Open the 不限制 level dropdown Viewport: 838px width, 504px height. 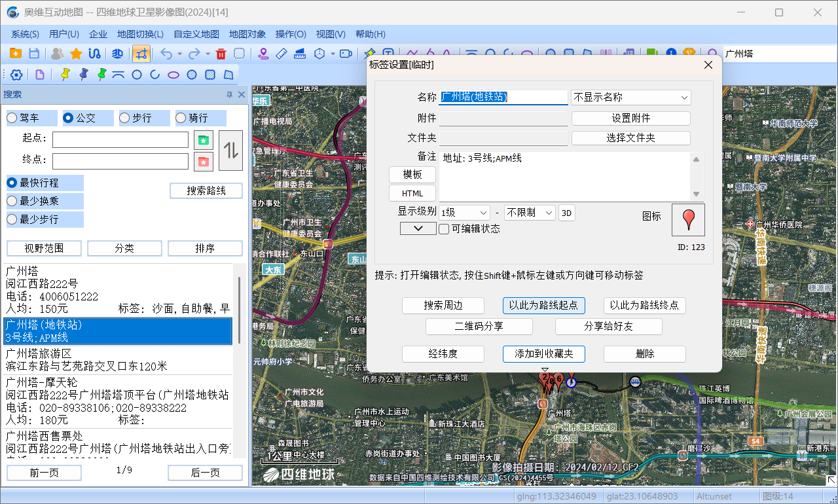530,213
